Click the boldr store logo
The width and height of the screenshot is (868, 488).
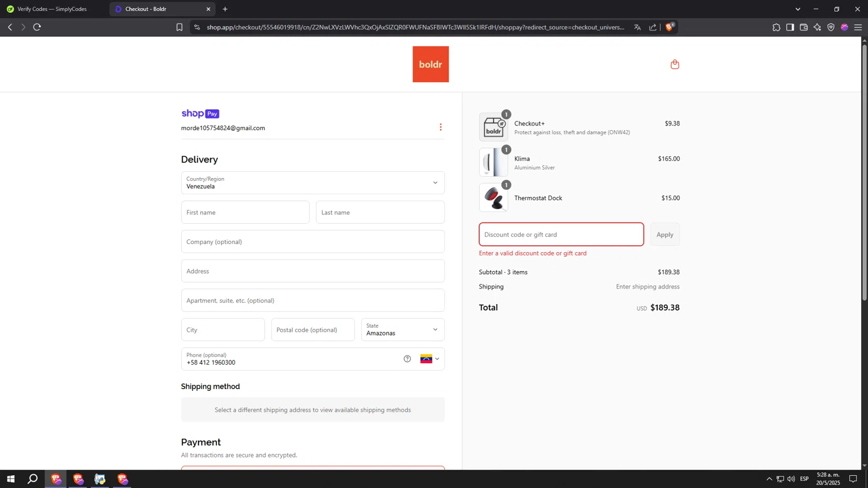coord(431,64)
